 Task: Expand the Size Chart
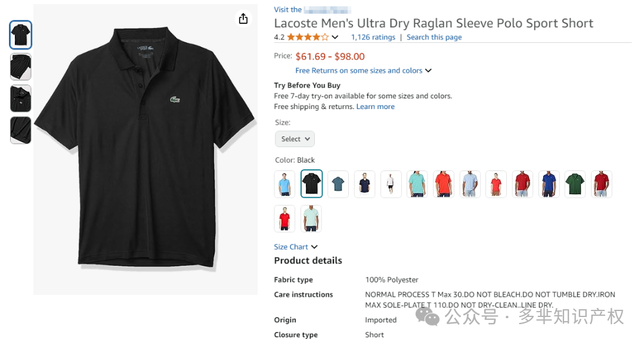pyautogui.click(x=296, y=247)
